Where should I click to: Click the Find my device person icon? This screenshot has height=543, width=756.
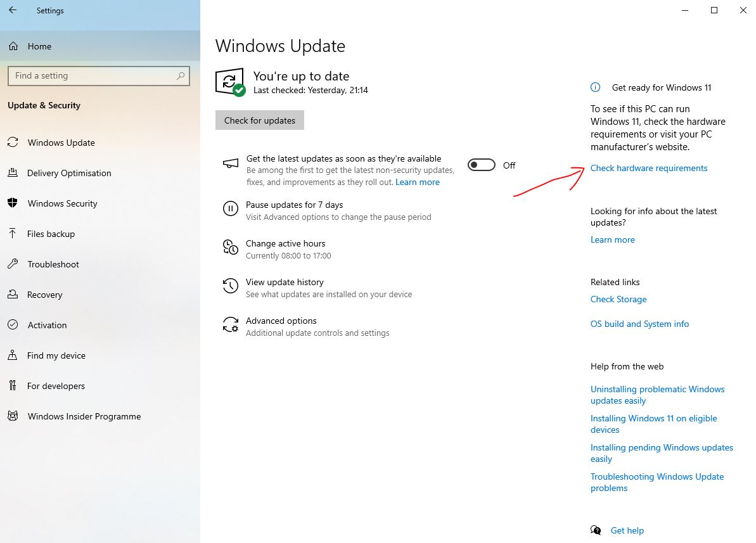(x=13, y=355)
